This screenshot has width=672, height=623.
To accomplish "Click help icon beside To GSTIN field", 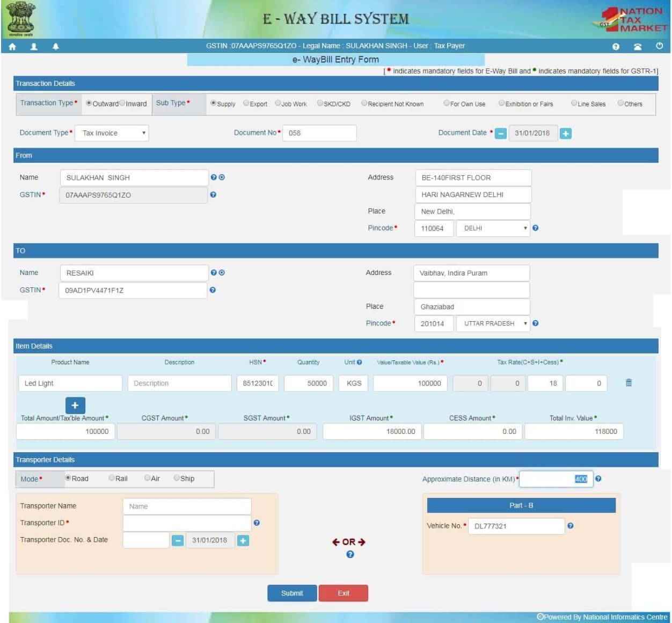I will [x=213, y=289].
